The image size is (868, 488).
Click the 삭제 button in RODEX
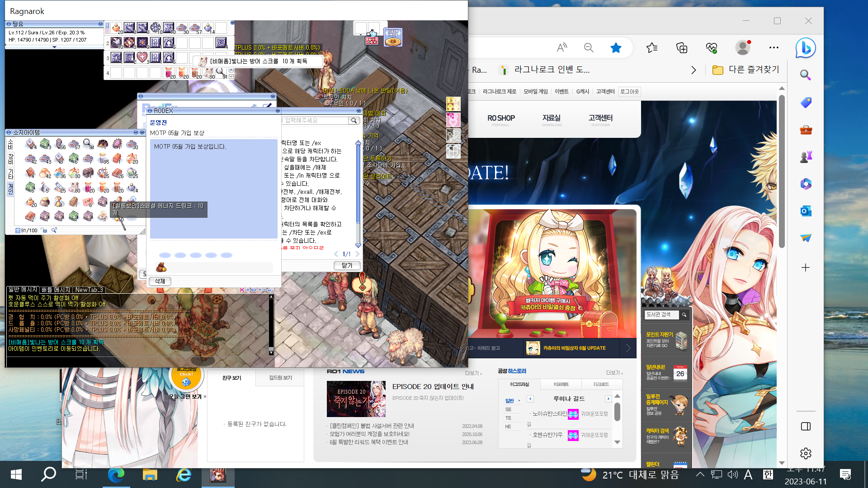pos(160,281)
